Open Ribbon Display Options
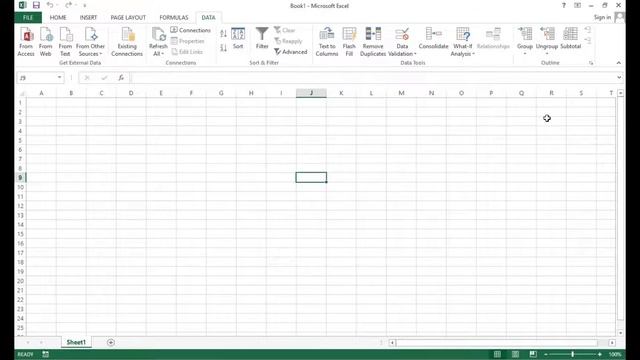 pos(578,5)
